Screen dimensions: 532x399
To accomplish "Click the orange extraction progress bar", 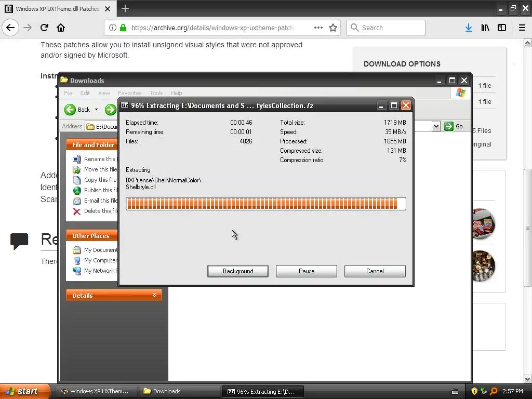I will 265,204.
